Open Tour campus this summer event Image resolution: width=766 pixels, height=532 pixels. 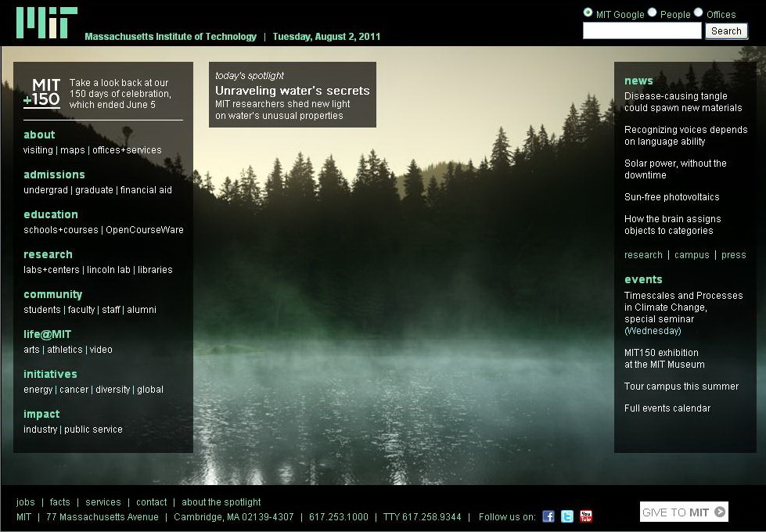point(681,386)
